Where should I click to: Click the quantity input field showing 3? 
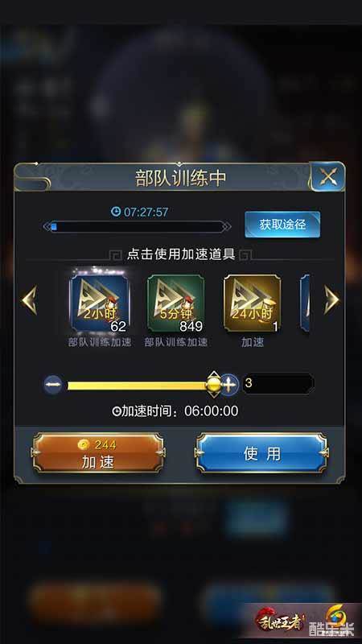click(278, 384)
